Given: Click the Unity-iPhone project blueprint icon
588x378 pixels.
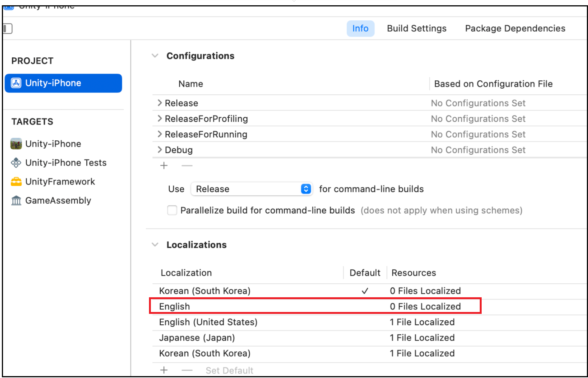Looking at the screenshot, I should pyautogui.click(x=16, y=83).
